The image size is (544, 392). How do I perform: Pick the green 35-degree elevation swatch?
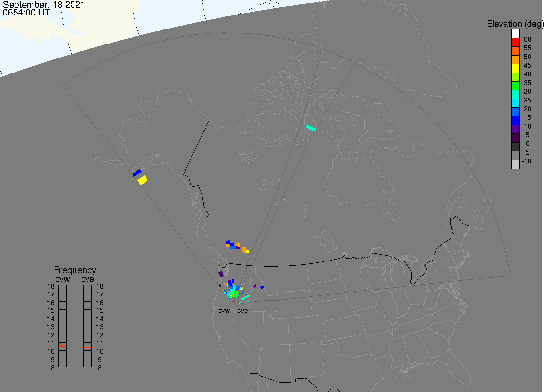point(515,86)
